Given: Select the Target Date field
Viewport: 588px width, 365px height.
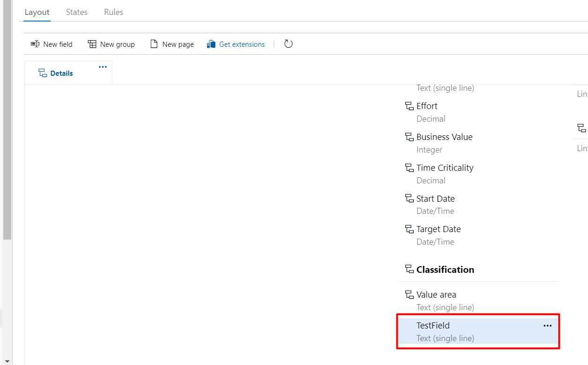Looking at the screenshot, I should click(478, 235).
